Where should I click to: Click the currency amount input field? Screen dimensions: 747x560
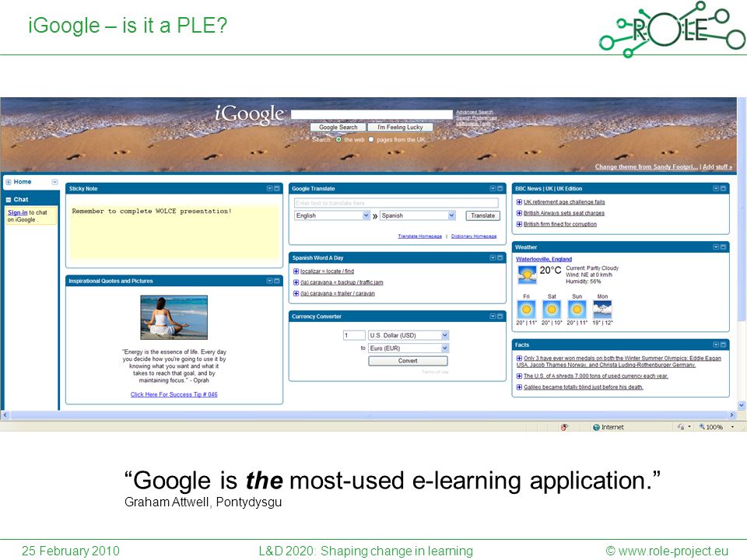354,335
